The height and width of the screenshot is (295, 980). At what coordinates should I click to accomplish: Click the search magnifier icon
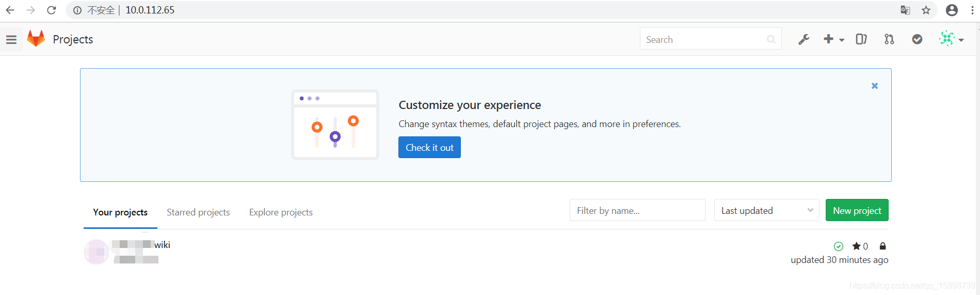(x=771, y=39)
